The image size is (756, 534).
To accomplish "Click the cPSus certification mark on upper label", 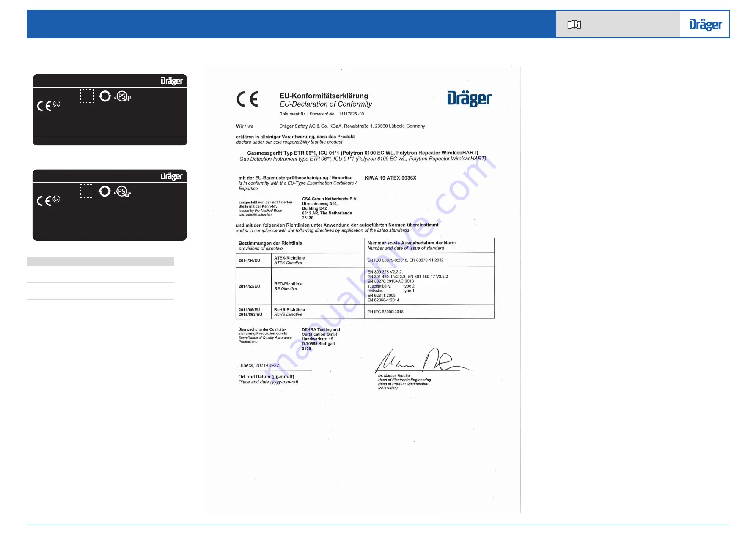I will [x=123, y=97].
